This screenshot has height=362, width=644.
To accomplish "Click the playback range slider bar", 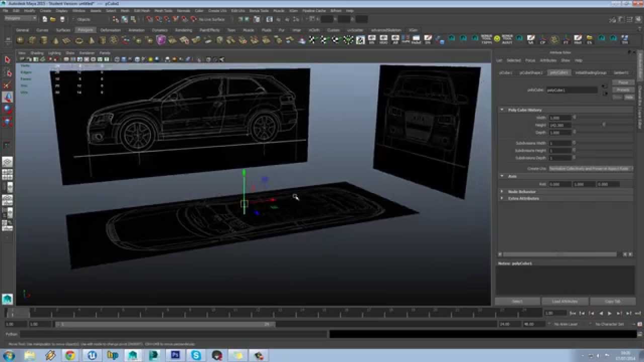I will click(x=165, y=324).
